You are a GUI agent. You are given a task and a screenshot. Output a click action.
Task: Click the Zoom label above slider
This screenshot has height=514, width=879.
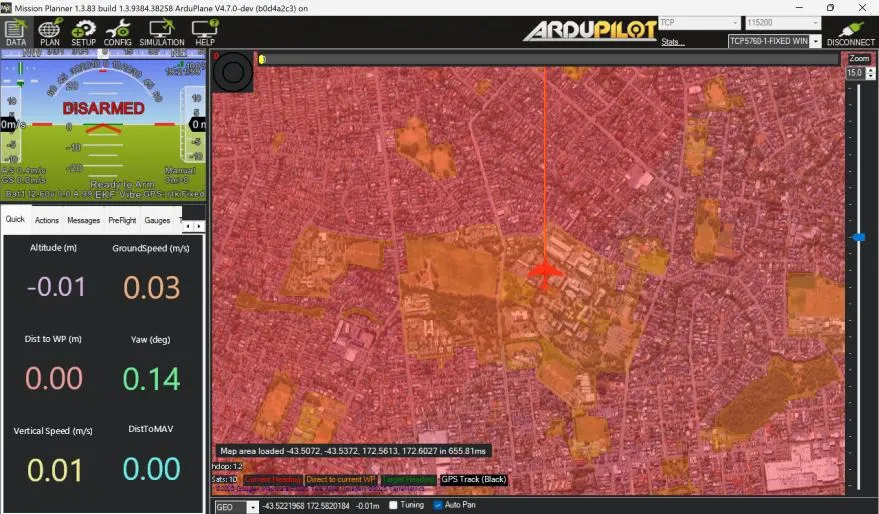click(x=859, y=58)
